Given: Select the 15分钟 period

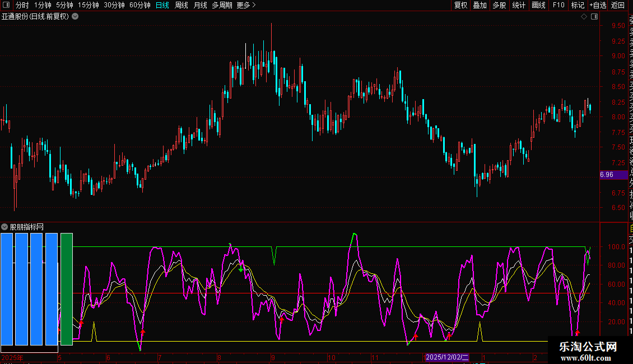Looking at the screenshot, I should (89, 5).
